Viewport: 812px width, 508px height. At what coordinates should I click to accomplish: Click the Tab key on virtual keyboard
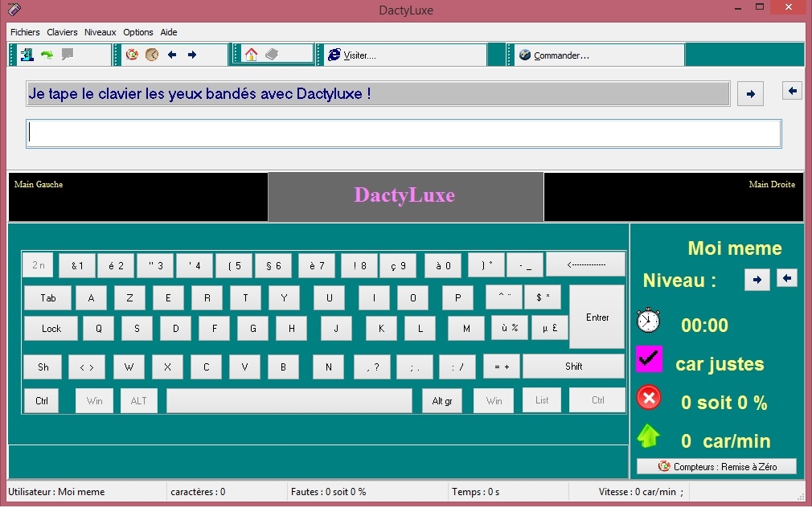(x=48, y=297)
